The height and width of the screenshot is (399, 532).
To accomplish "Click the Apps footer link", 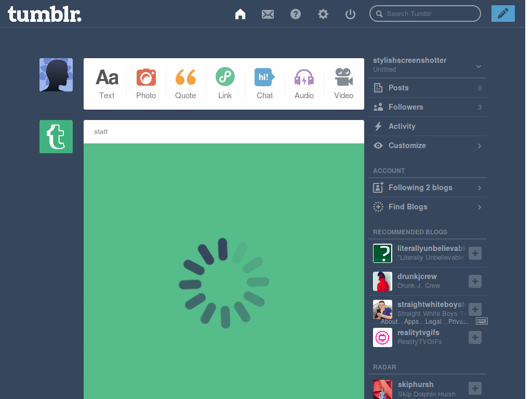I will 411,321.
